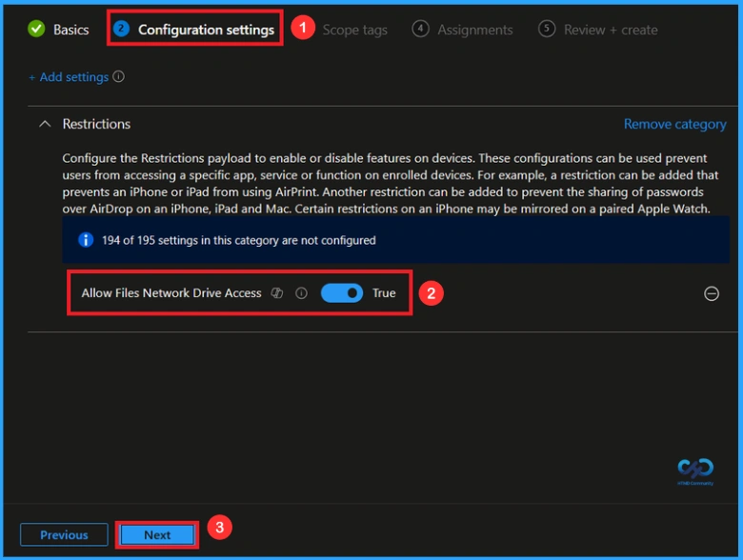
Task: Remove the Allow Files Network Drive Access setting
Action: [x=712, y=293]
